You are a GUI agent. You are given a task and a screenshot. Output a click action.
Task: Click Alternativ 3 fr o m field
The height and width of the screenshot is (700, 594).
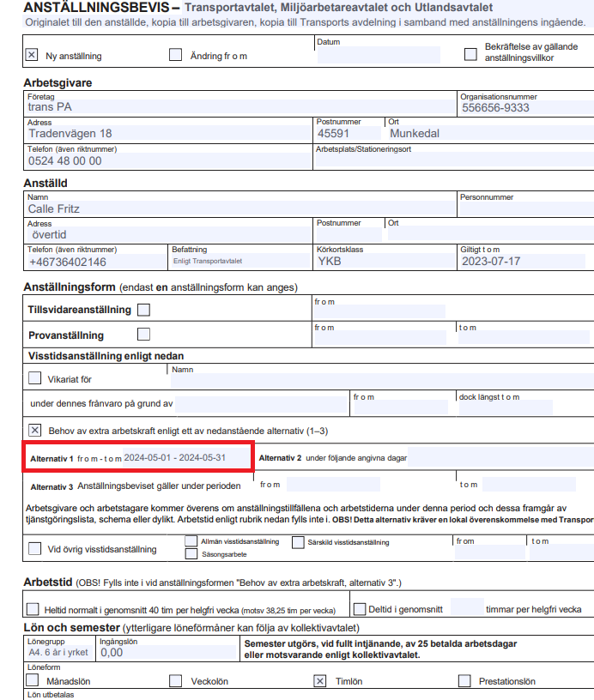pos(333,485)
